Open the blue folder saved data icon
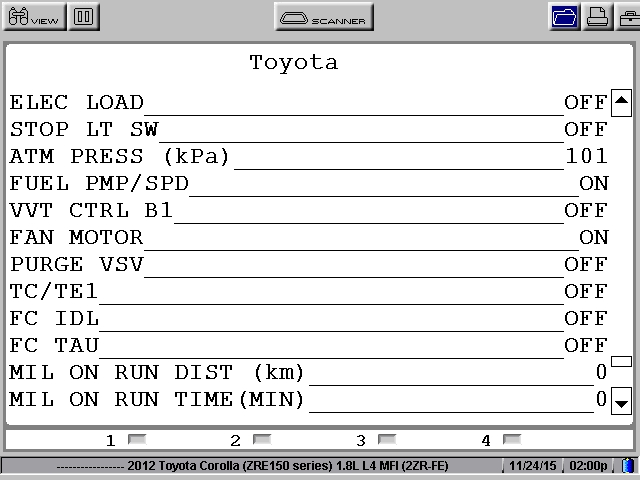The width and height of the screenshot is (640, 480). coord(564,17)
